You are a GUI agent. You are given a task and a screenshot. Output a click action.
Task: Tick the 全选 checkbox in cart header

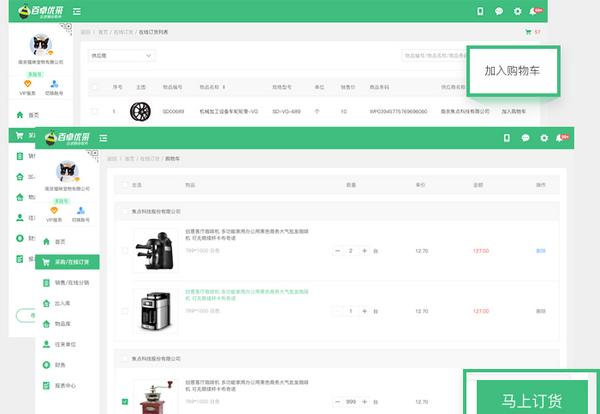[x=125, y=185]
